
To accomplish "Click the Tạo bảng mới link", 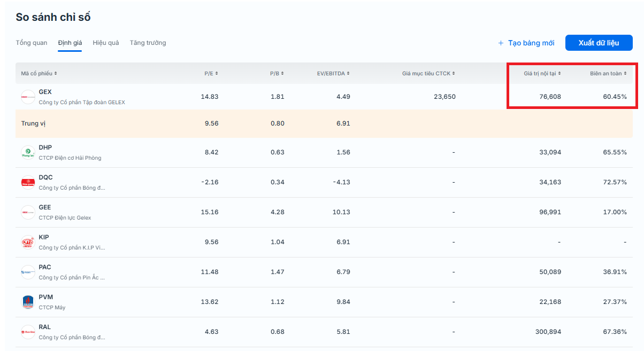I will coord(526,43).
